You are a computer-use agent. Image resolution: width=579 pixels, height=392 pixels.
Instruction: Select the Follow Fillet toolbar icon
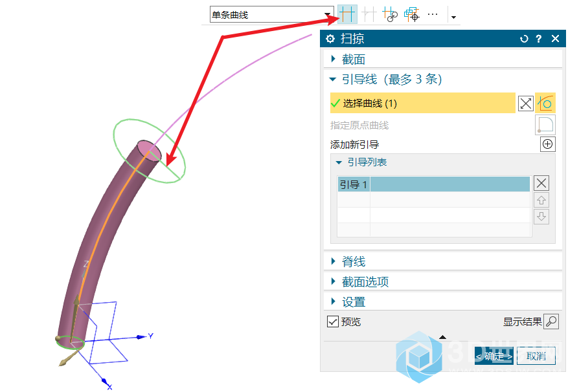(x=369, y=15)
